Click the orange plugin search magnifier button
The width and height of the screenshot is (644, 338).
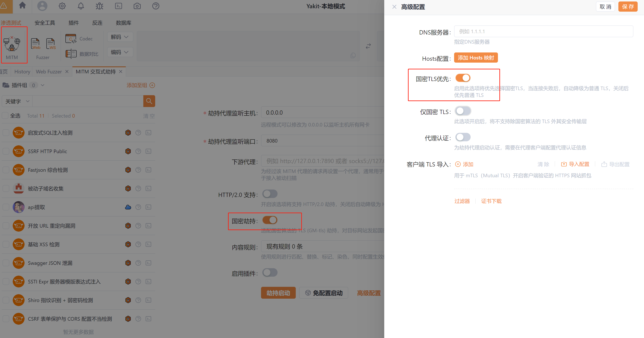149,101
